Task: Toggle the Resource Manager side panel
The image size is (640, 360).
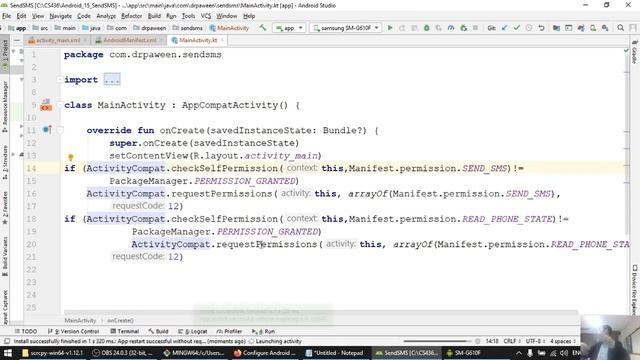Action: pyautogui.click(x=5, y=106)
